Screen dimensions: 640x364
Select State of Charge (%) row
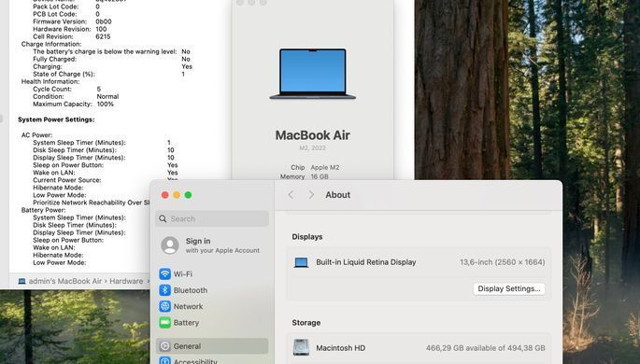coord(109,74)
